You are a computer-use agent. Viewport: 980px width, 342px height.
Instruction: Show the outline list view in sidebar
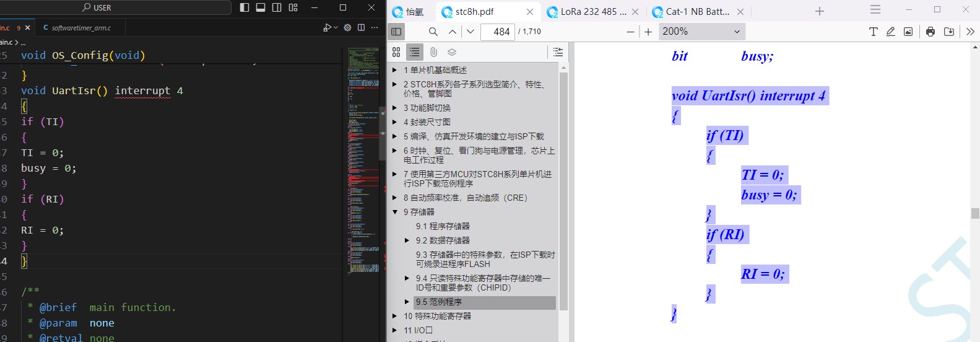(x=414, y=52)
